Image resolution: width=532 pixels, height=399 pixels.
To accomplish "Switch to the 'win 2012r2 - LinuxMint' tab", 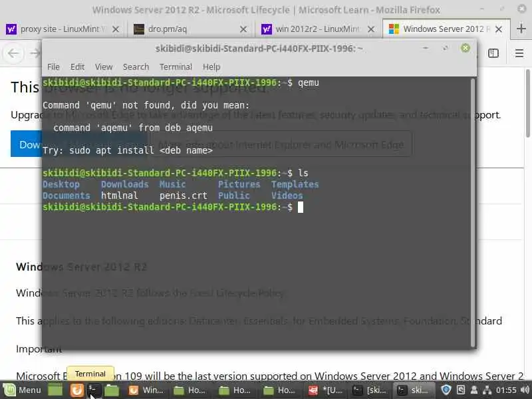I will [319, 29].
